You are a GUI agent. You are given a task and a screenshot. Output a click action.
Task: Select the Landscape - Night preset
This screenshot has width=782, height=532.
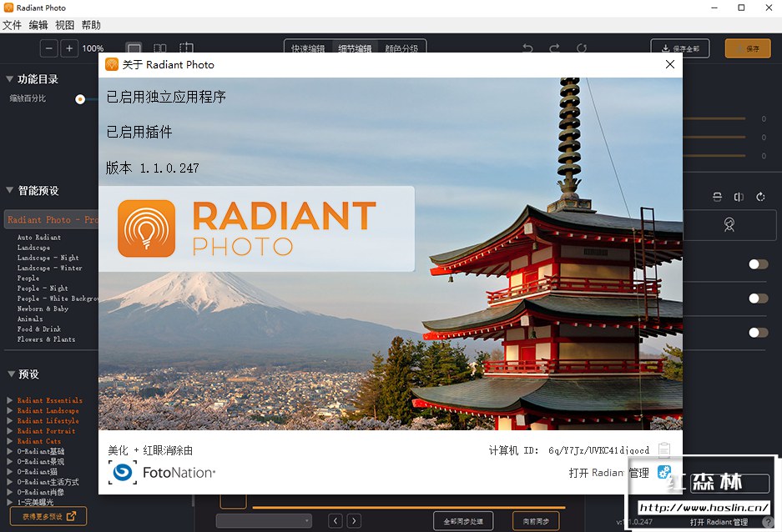[x=48, y=258]
